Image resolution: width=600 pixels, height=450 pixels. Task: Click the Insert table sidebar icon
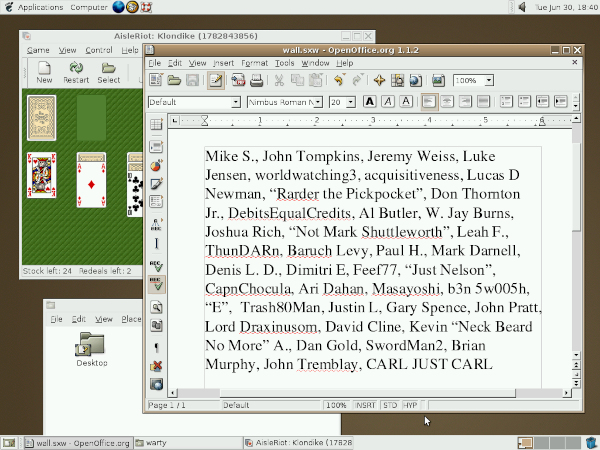point(156,124)
